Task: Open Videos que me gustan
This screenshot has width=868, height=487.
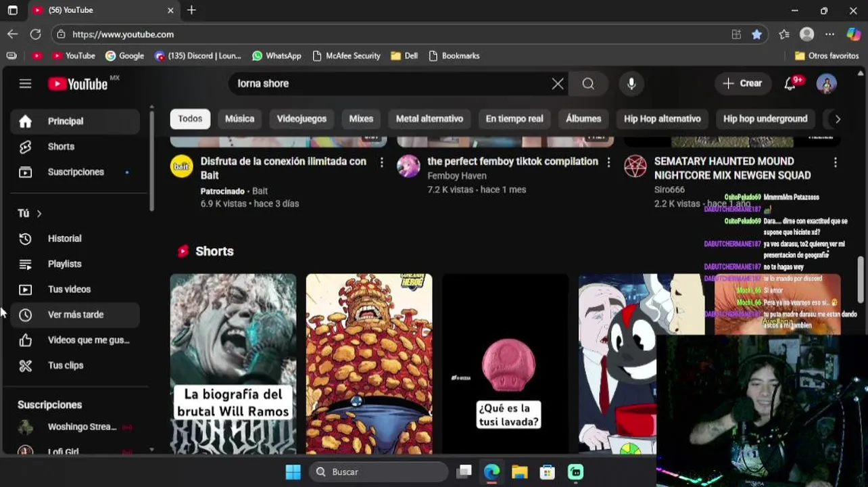Action: pyautogui.click(x=74, y=340)
